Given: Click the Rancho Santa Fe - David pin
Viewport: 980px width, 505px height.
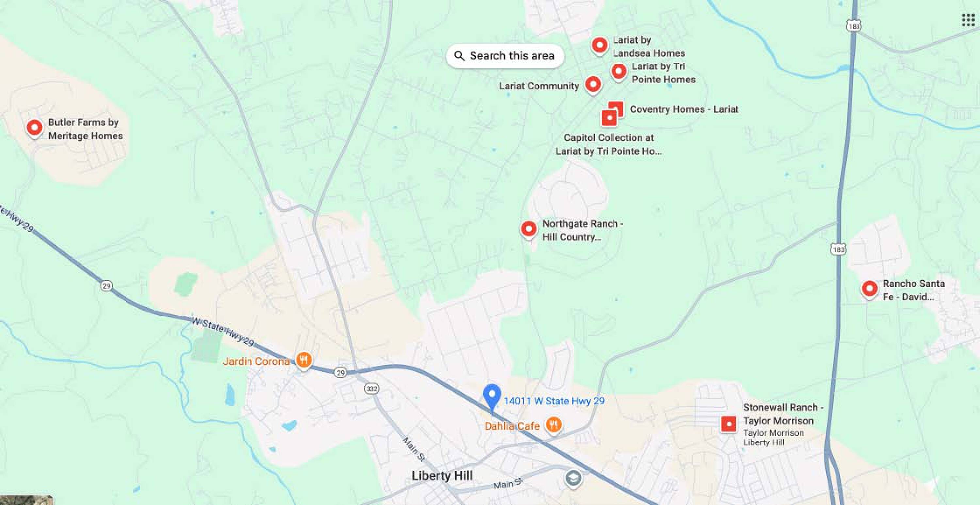Looking at the screenshot, I should pyautogui.click(x=869, y=289).
